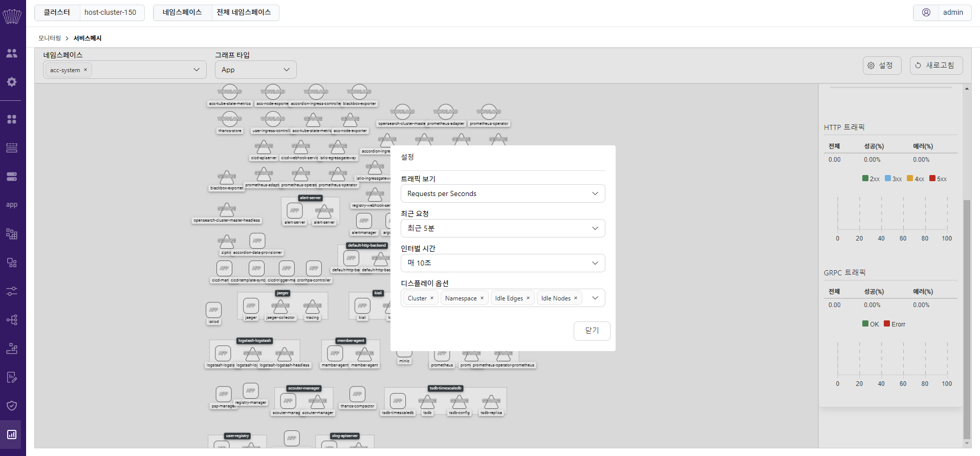980x456 pixels.
Task: Remove the acc-system namespace chip
Action: 85,70
